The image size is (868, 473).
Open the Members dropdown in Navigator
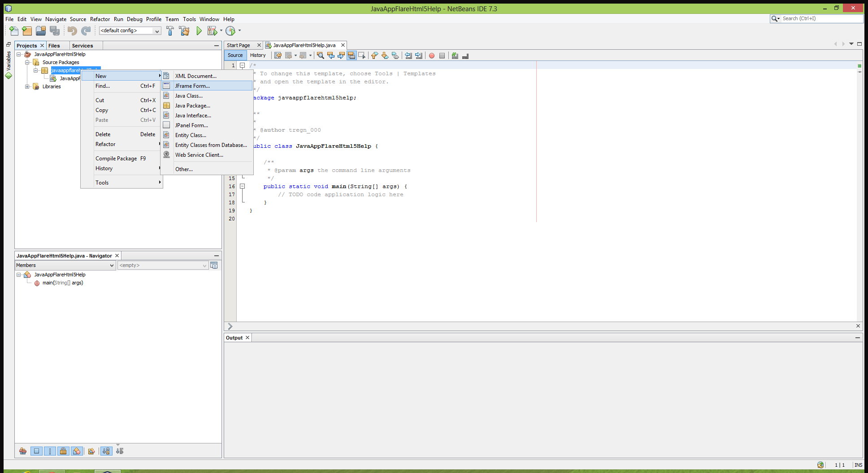click(65, 265)
